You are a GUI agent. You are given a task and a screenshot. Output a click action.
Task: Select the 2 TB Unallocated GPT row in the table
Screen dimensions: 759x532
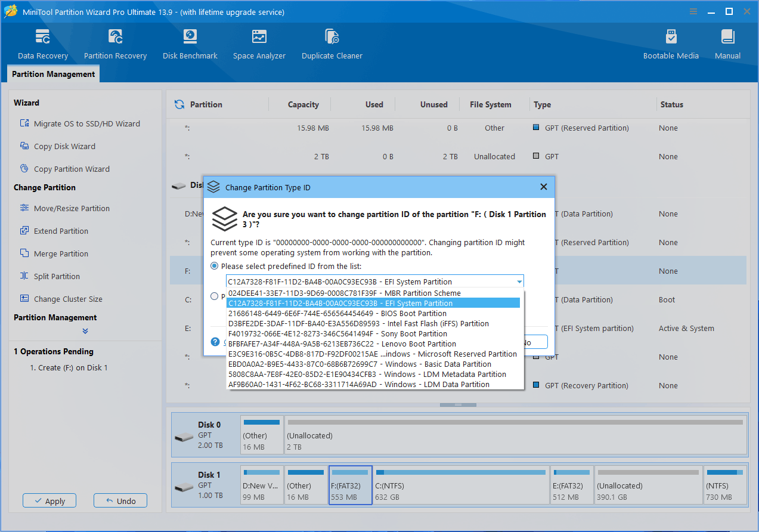click(x=458, y=156)
